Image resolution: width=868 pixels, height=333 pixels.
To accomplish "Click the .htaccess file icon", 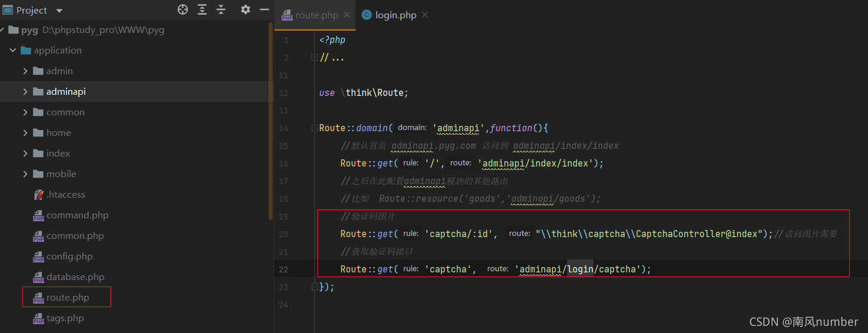I will pyautogui.click(x=38, y=195).
